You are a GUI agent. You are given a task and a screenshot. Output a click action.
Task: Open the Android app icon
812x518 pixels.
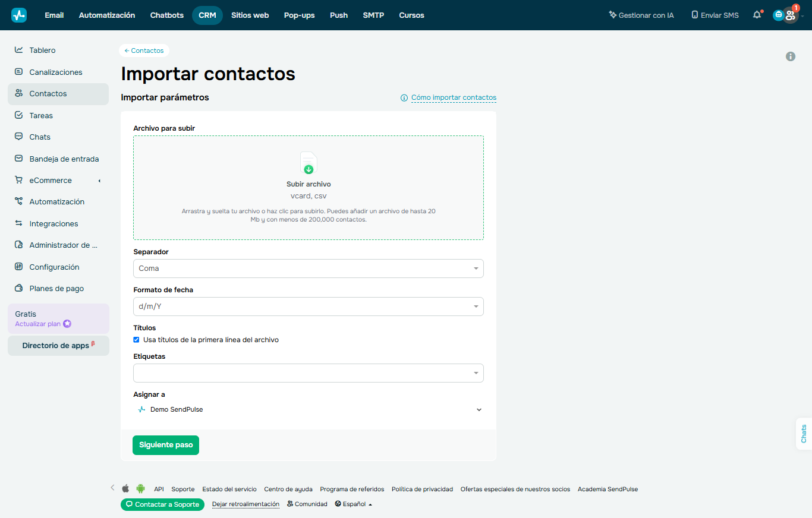click(x=140, y=489)
